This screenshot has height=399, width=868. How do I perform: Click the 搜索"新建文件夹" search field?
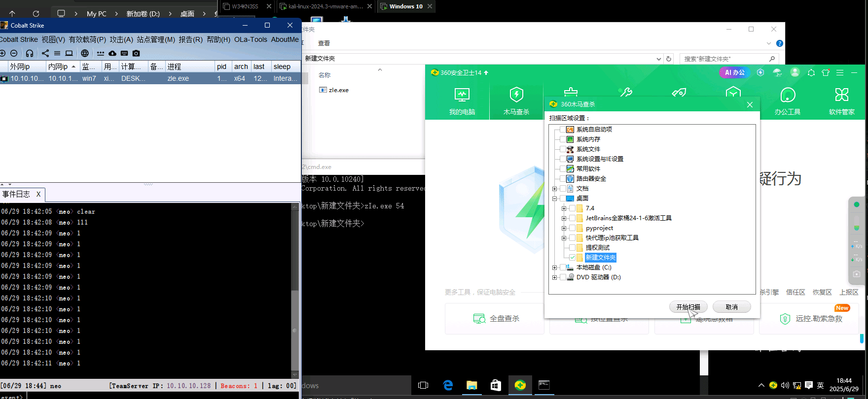click(x=724, y=59)
